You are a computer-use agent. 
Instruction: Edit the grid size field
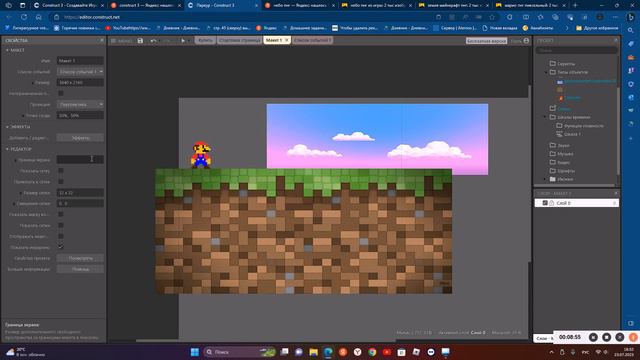click(x=80, y=193)
